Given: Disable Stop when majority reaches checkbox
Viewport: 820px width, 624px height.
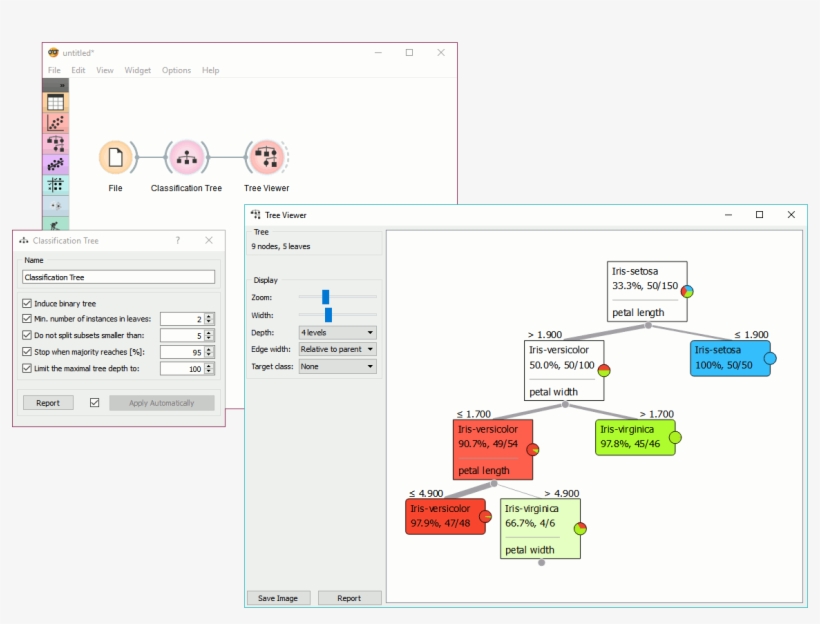Looking at the screenshot, I should pos(27,352).
